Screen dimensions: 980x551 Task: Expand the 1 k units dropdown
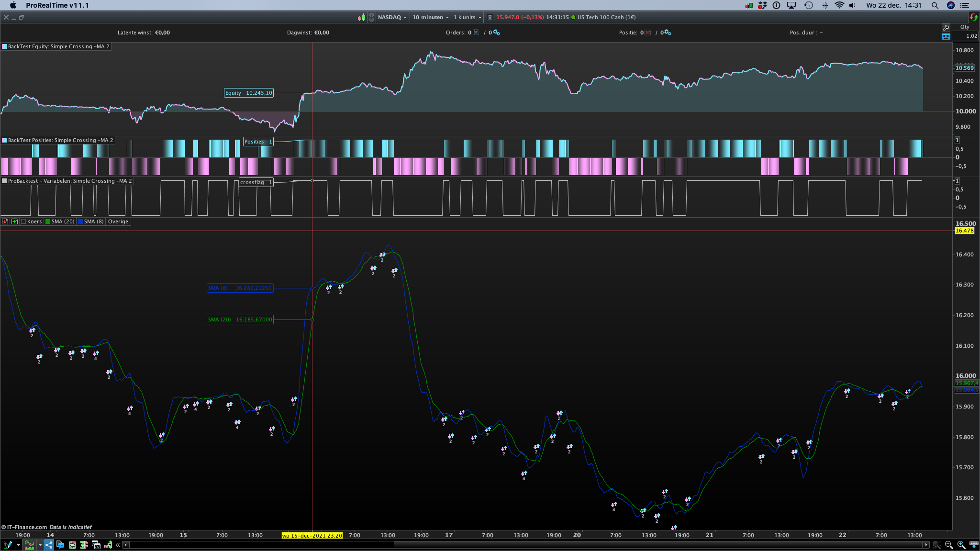coord(468,17)
